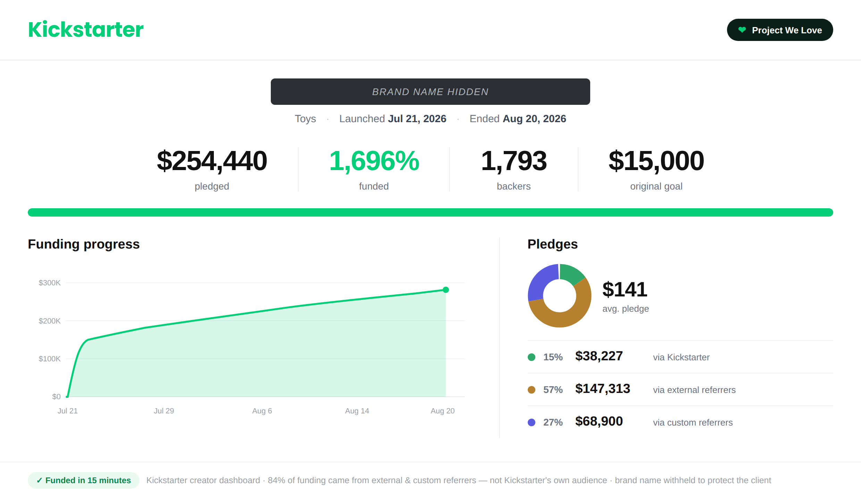Click the $141 avg. pledge value
The height and width of the screenshot is (504, 861).
(625, 289)
